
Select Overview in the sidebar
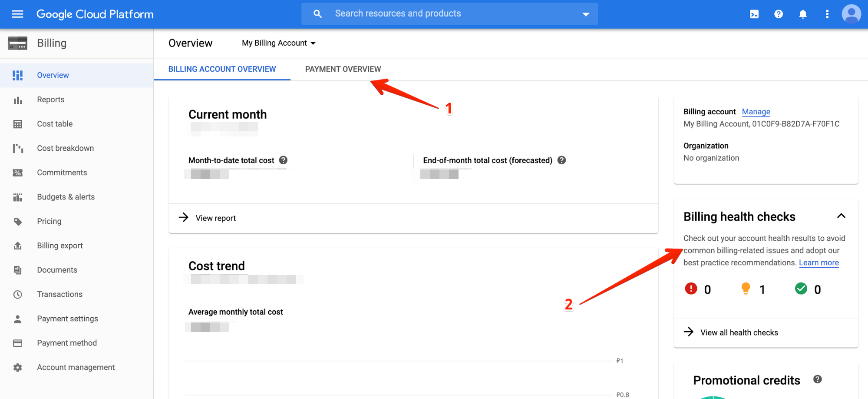coord(76,75)
